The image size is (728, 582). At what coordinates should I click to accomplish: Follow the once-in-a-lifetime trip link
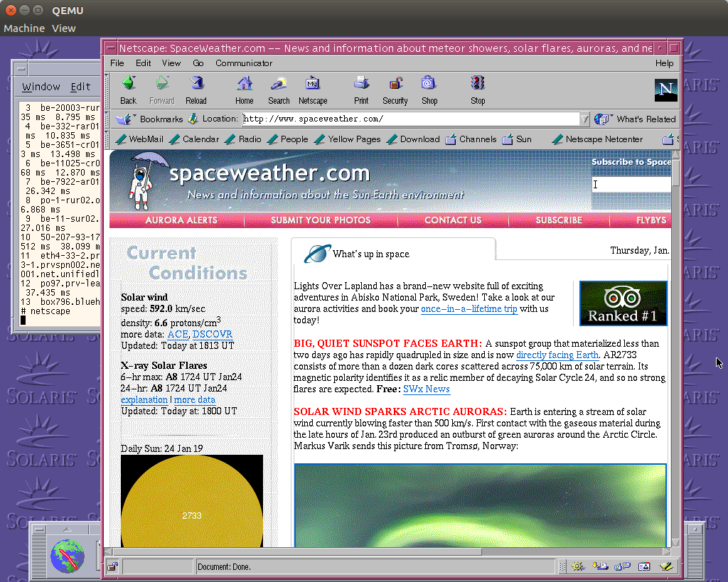469,308
